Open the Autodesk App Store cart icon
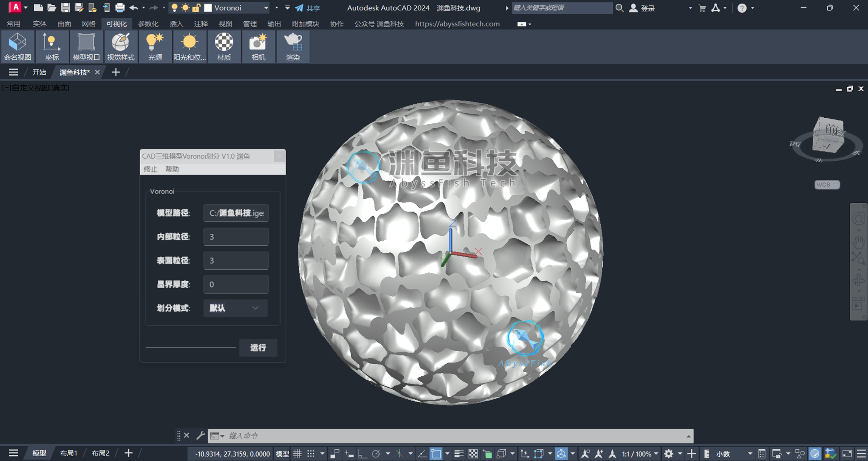This screenshot has width=868, height=461. 702,8
